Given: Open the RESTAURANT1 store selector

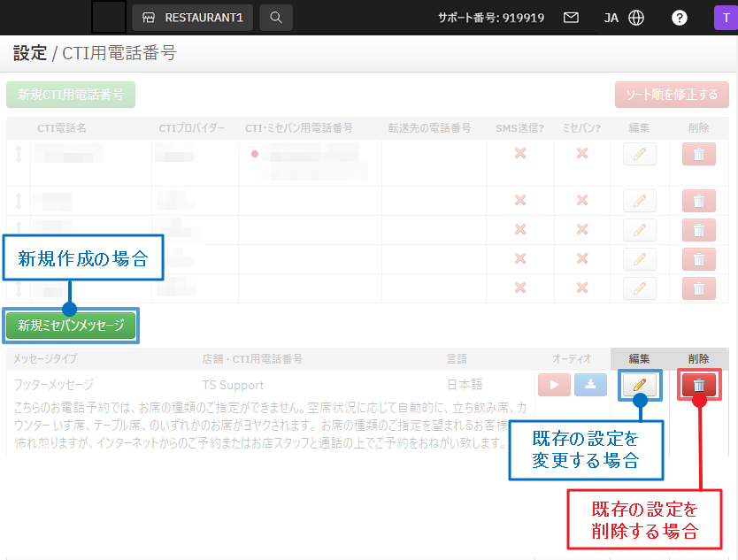Looking at the screenshot, I should coord(192,17).
